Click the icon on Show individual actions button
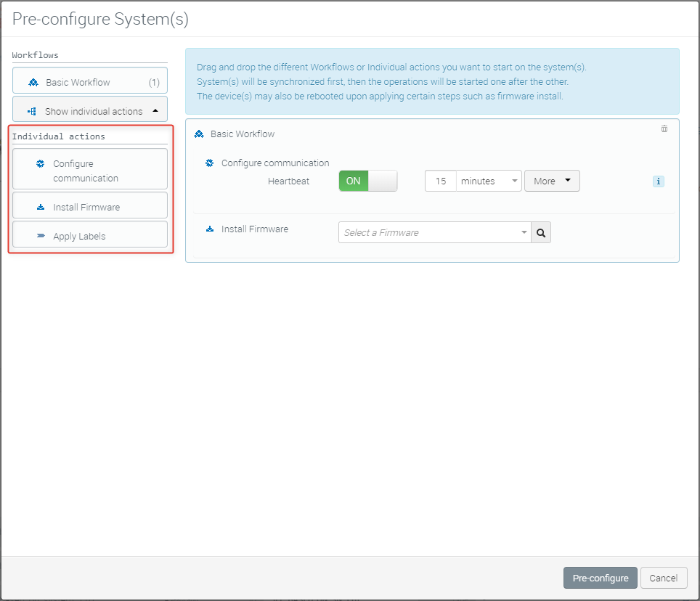The image size is (700, 601). click(x=32, y=111)
